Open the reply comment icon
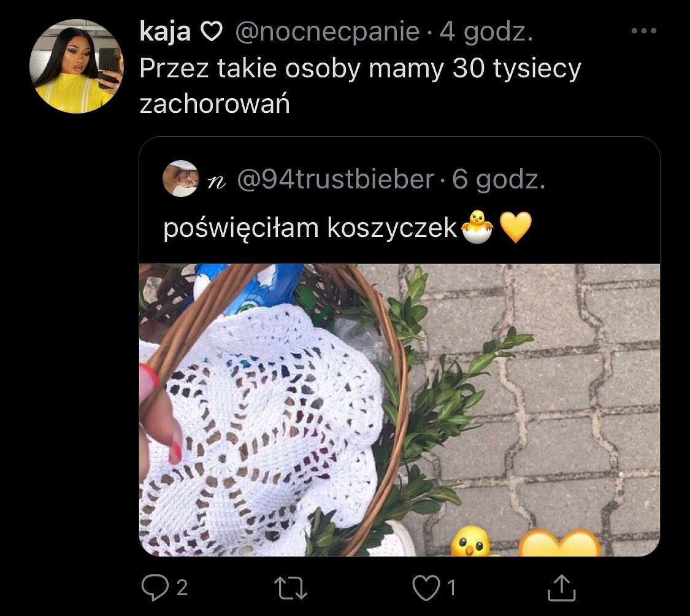This screenshot has height=616, width=690. 155,588
